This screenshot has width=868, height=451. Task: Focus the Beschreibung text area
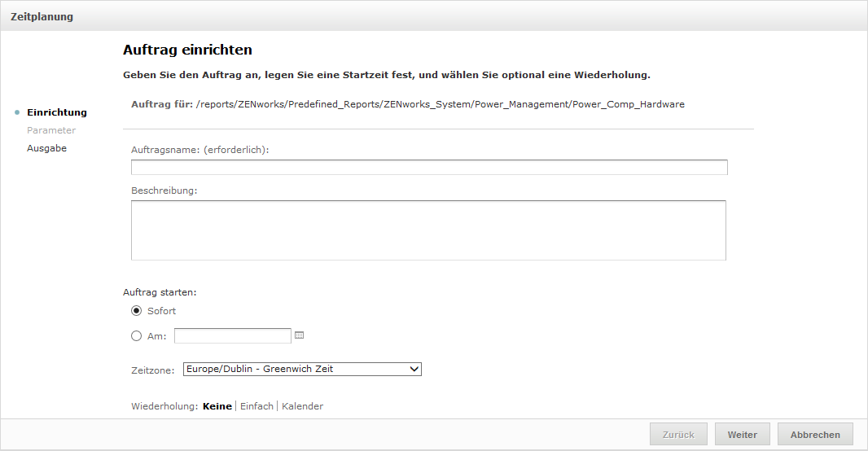(428, 230)
